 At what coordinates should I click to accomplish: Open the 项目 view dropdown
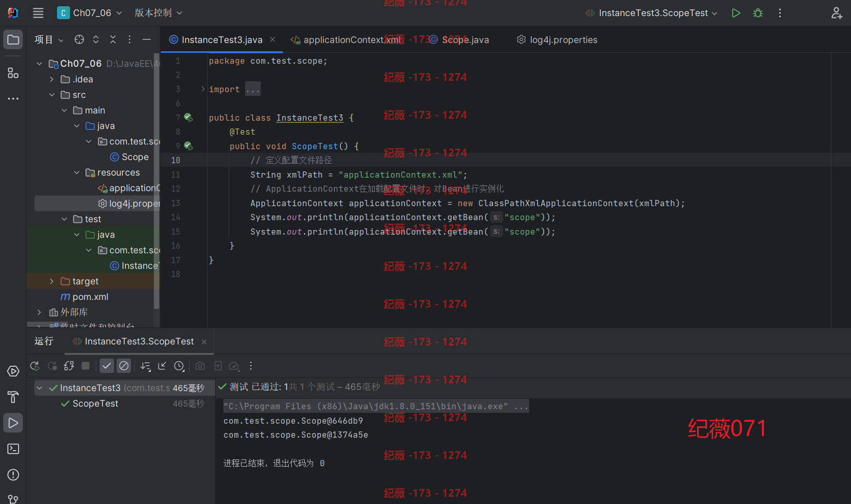[49, 39]
